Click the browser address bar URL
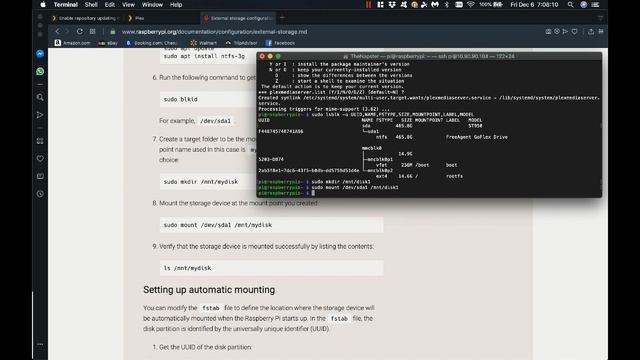640x360 pixels. (214, 32)
